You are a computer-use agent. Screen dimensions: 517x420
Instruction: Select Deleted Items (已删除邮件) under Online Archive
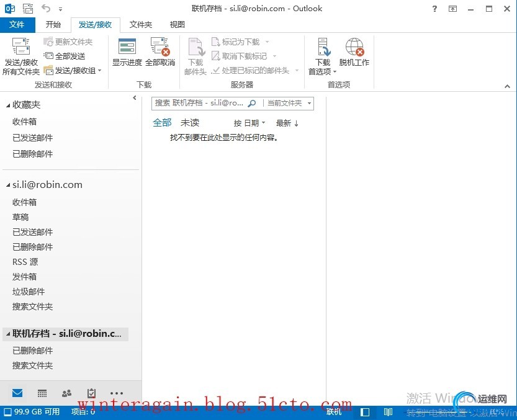(33, 351)
